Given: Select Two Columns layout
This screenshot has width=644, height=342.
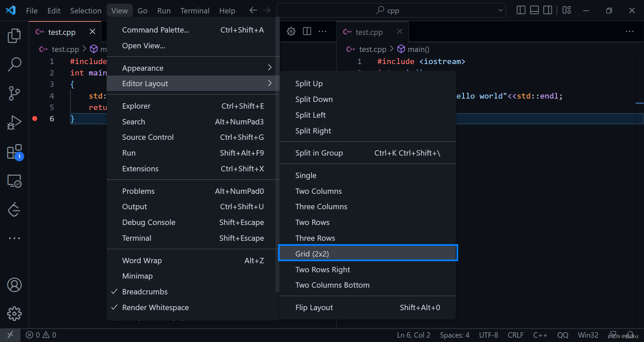Looking at the screenshot, I should point(368,191).
